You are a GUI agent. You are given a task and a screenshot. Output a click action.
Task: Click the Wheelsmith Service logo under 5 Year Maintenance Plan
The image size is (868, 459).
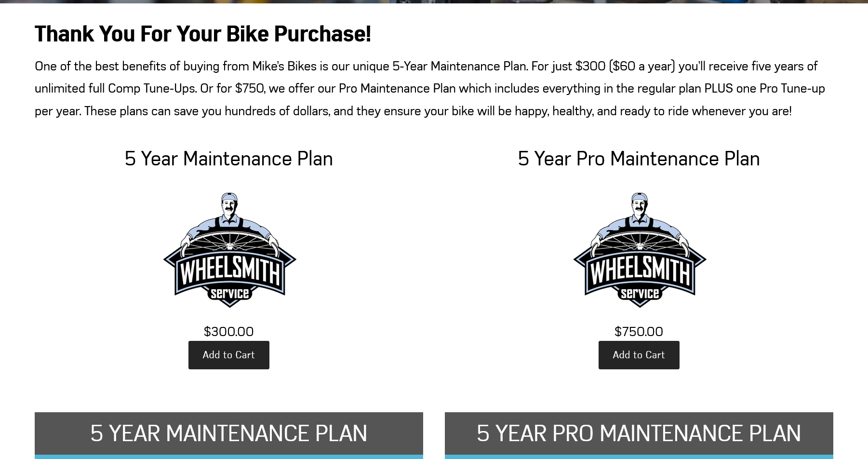[x=229, y=250]
